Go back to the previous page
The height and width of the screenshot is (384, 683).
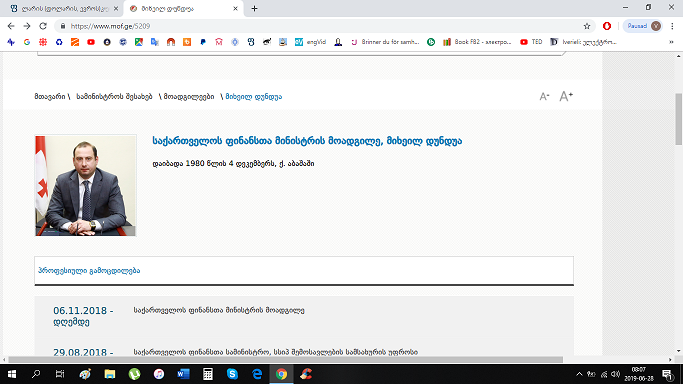11,26
